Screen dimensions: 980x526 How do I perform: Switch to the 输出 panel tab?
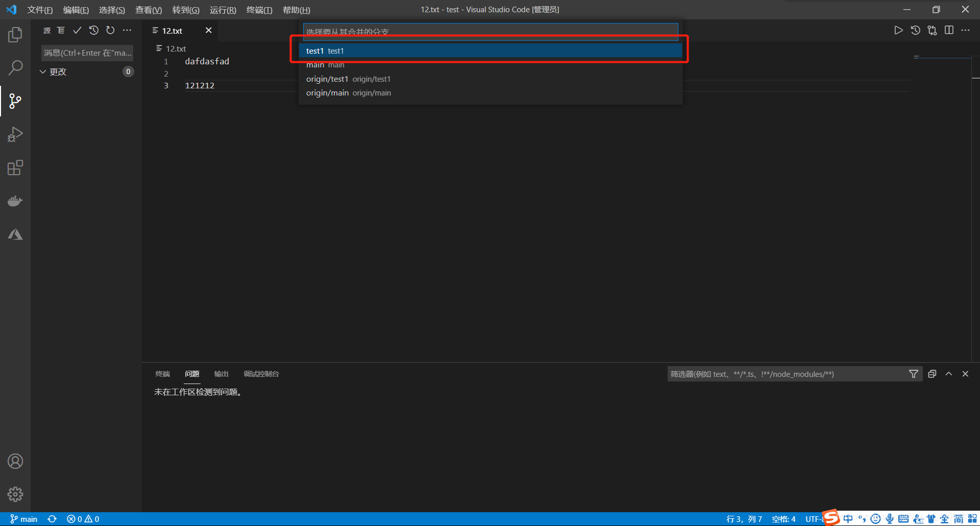click(221, 374)
